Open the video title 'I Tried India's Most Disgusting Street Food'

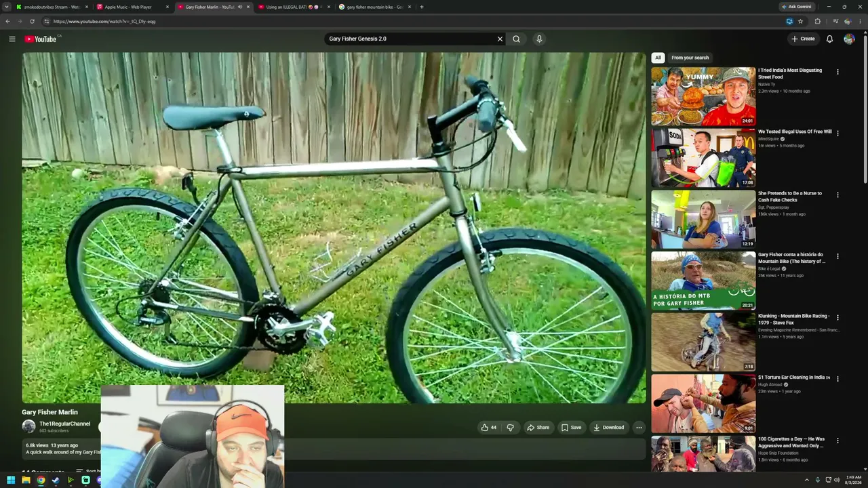coord(790,73)
